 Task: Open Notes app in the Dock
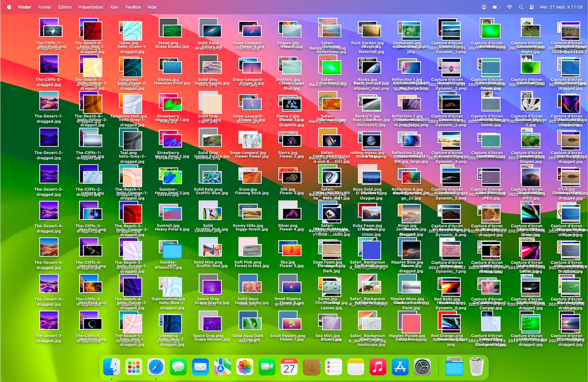(356, 367)
